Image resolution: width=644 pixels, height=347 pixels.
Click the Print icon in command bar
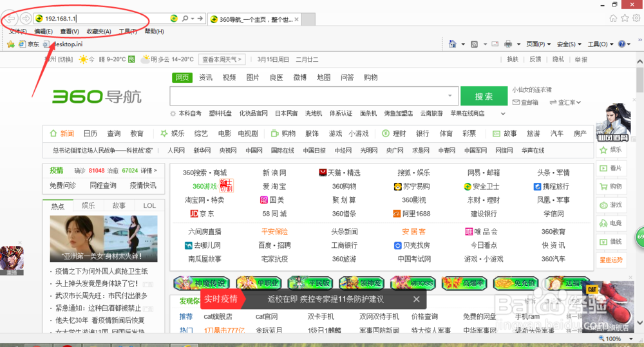[x=508, y=44]
